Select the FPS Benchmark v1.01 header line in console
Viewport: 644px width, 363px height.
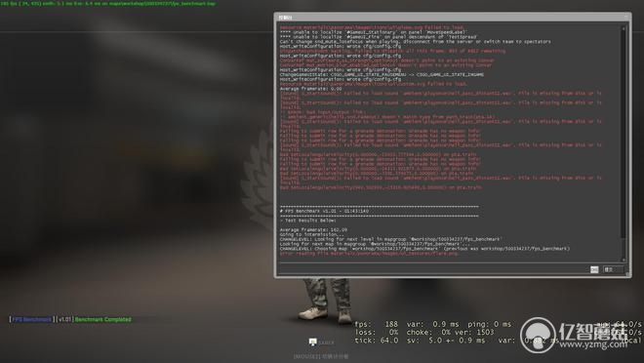click(x=325, y=211)
